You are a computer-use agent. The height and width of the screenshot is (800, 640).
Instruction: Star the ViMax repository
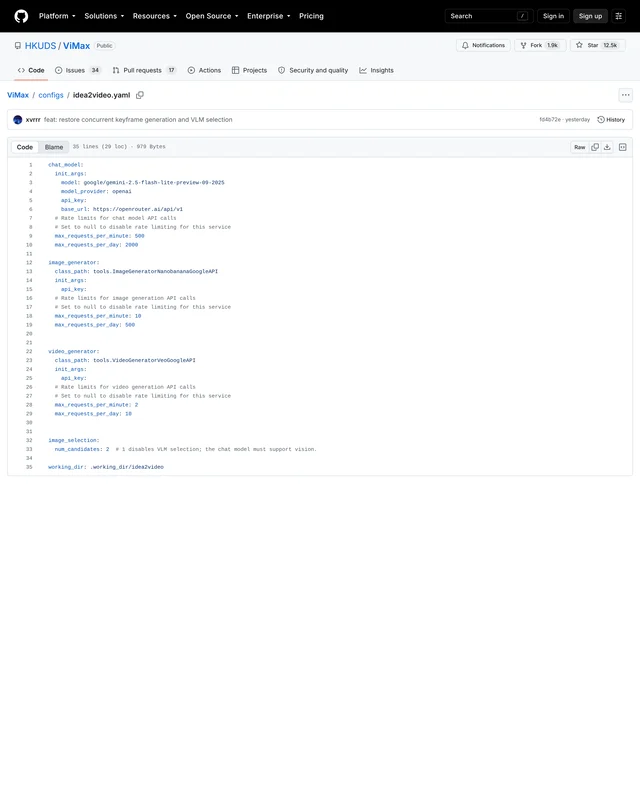tap(597, 45)
